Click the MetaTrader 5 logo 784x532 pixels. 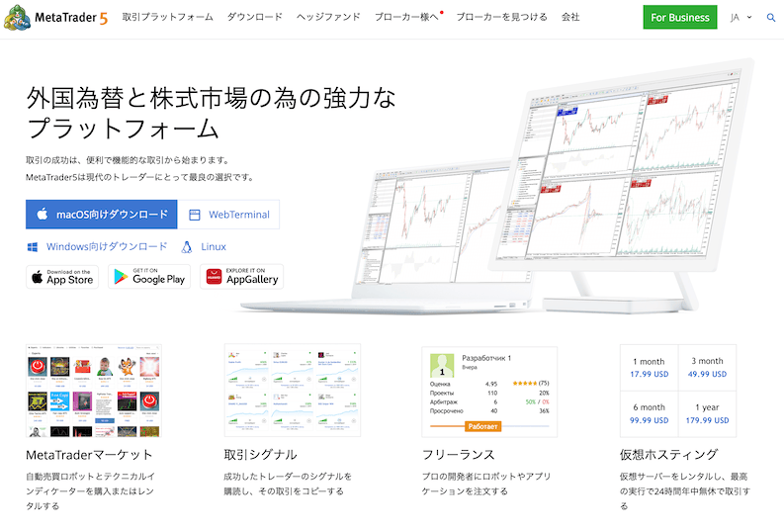(x=55, y=18)
